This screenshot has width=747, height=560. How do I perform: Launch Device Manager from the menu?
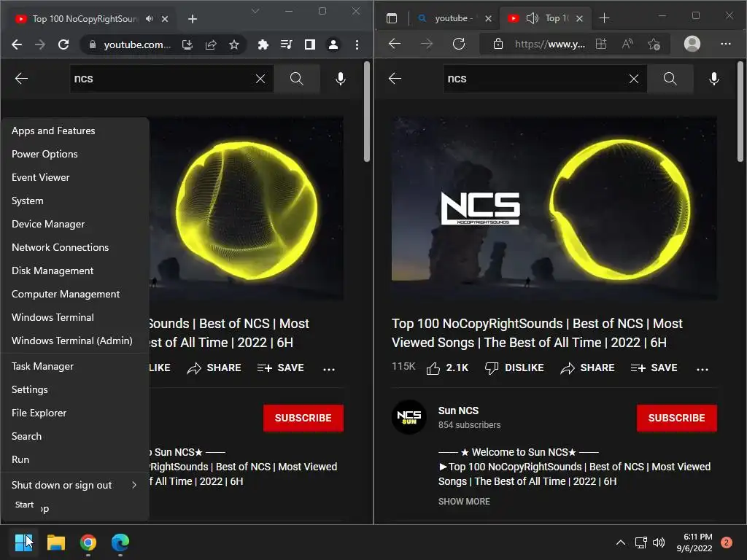(75, 224)
